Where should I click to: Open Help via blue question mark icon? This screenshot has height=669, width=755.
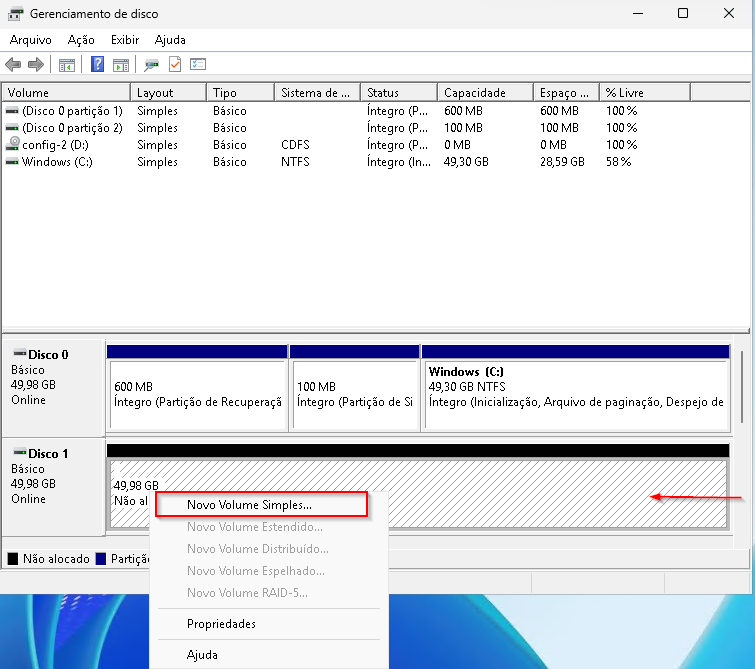pyautogui.click(x=98, y=65)
